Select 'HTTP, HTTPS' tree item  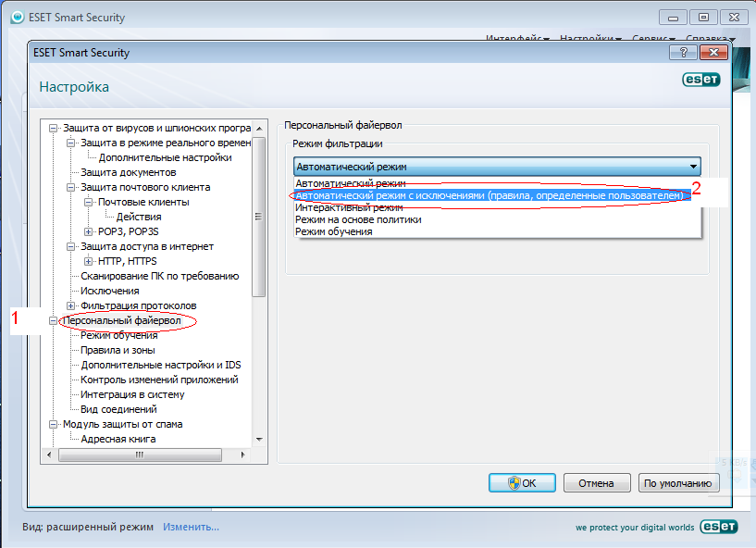click(x=128, y=261)
